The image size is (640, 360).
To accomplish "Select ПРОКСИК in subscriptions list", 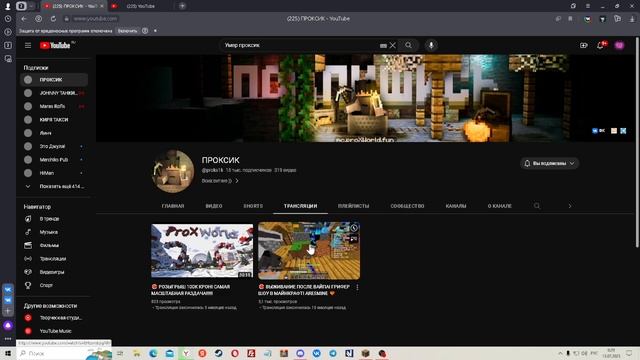I will [54, 80].
